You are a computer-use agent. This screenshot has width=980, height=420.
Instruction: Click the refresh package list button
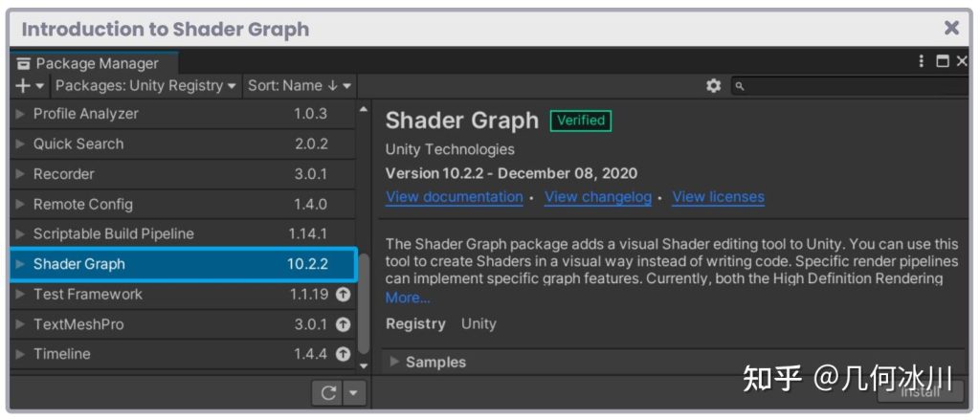[328, 393]
